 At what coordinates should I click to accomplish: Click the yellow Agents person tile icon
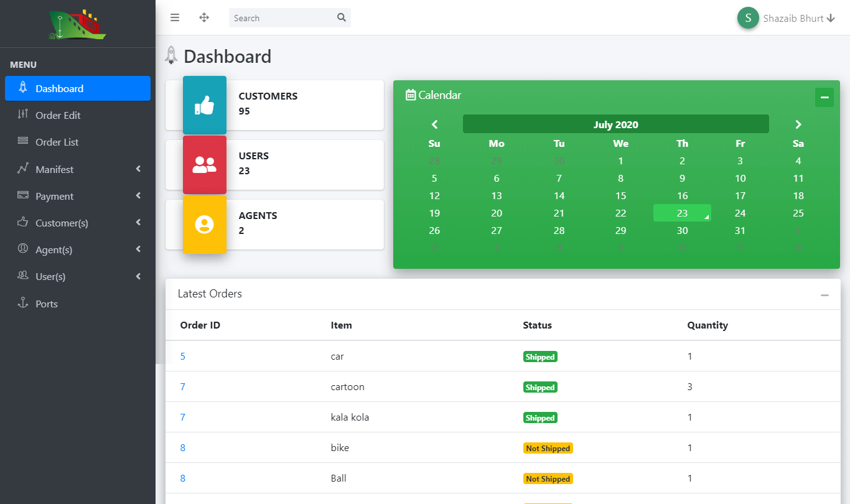point(205,225)
